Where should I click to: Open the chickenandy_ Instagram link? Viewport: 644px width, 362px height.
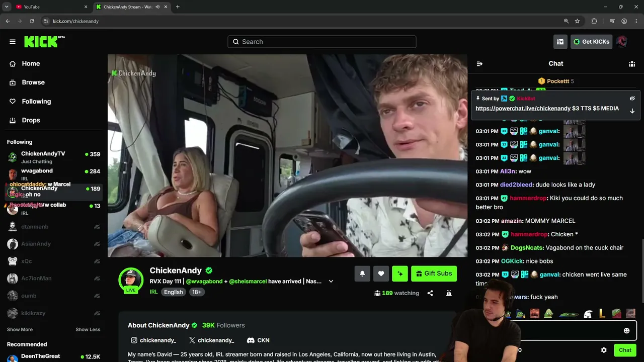tap(153, 340)
